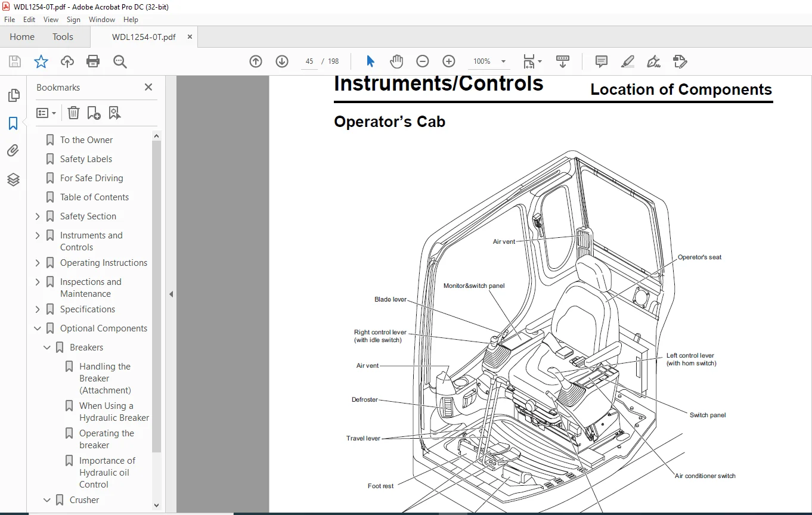Click the page number input field
812x515 pixels.
(309, 61)
